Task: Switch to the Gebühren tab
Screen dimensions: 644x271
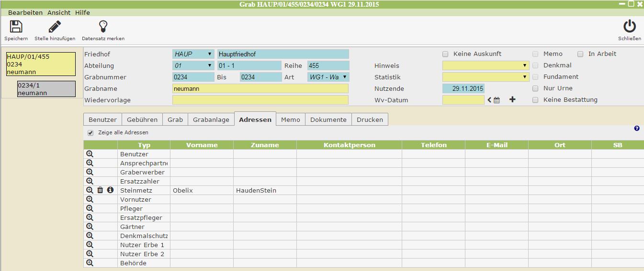Action: tap(142, 119)
